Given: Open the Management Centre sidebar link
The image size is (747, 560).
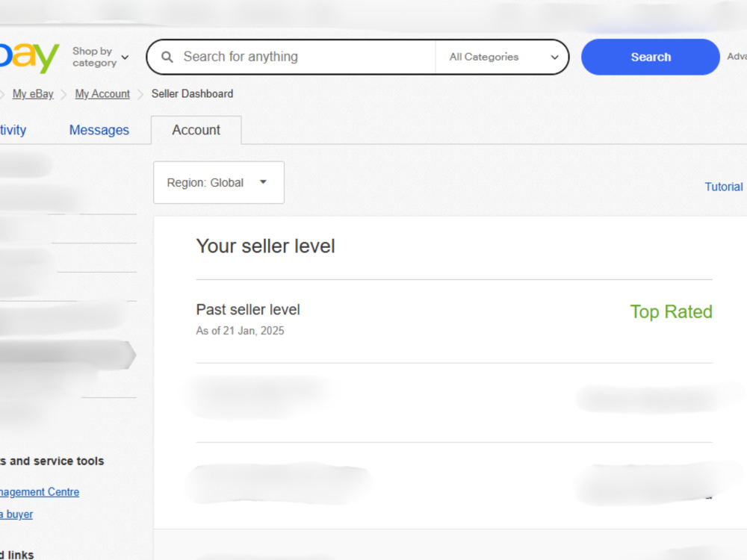Looking at the screenshot, I should pyautogui.click(x=40, y=492).
